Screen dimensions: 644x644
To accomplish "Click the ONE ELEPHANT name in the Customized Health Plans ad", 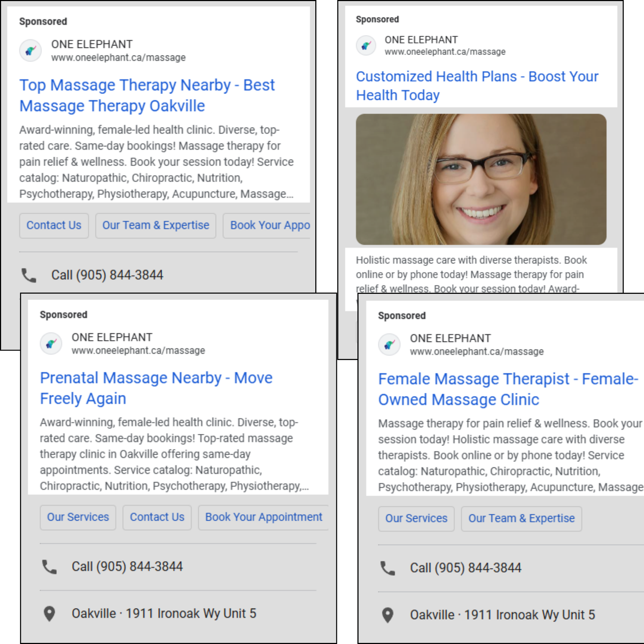I will 421,40.
